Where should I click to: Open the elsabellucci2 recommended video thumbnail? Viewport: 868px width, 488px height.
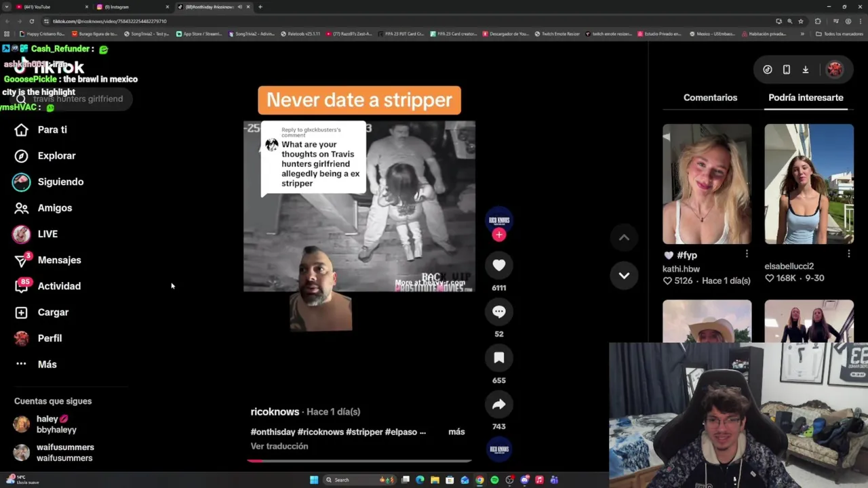tap(809, 184)
